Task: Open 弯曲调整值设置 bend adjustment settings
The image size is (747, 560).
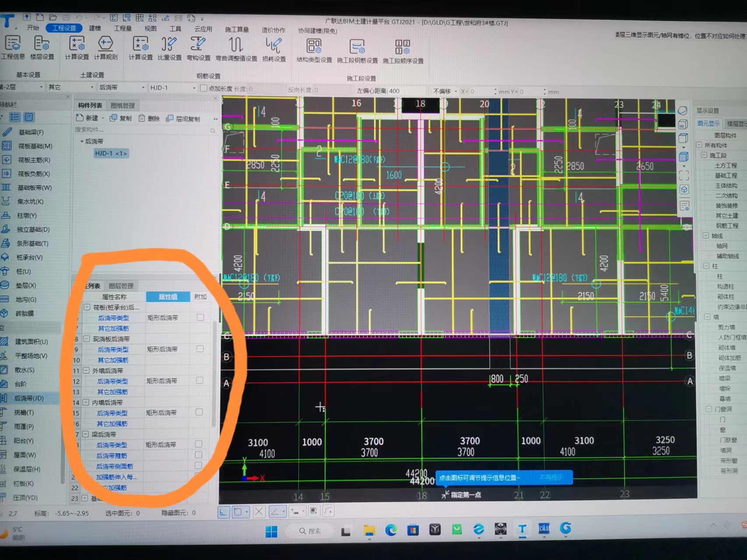Action: pos(236,49)
